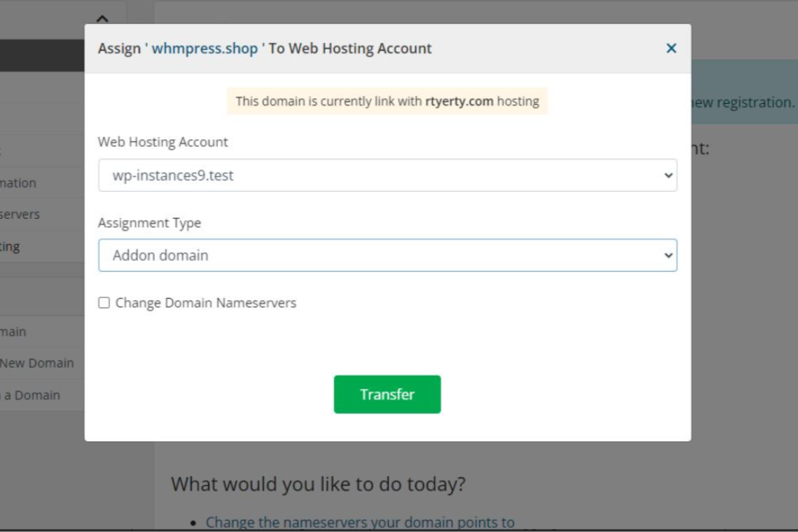The image size is (798, 532).
Task: Click the "Web Hosting Account" field label
Action: pos(163,142)
